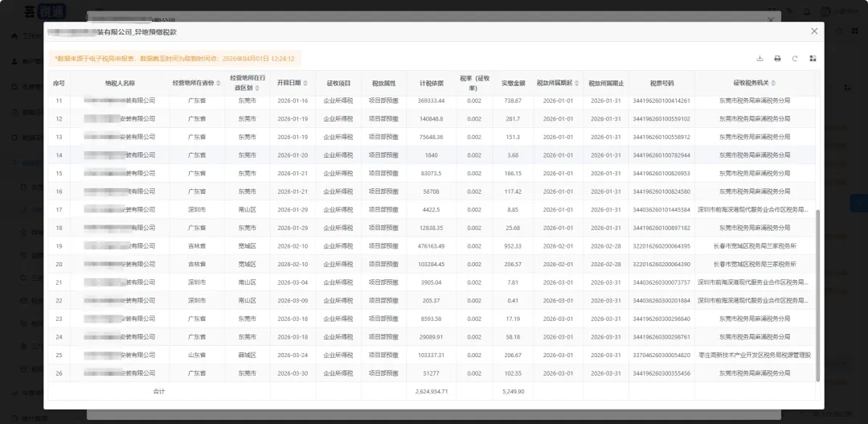Select 税款所属期止 column header
The image size is (868, 424).
click(606, 83)
